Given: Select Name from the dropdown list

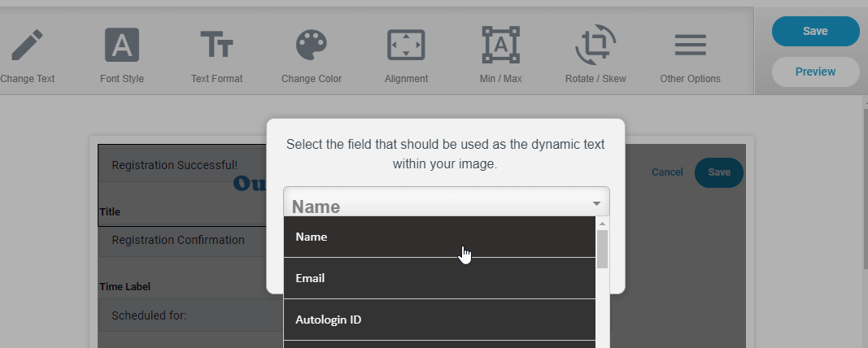Looking at the screenshot, I should click(439, 237).
